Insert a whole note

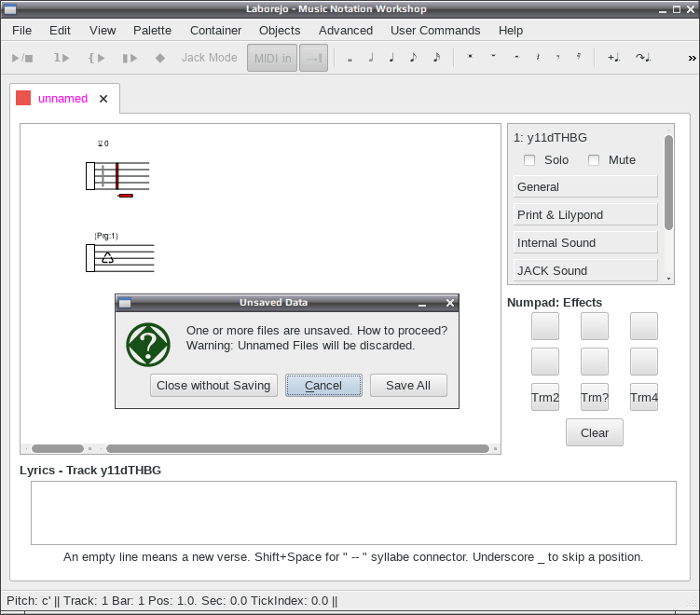350,59
